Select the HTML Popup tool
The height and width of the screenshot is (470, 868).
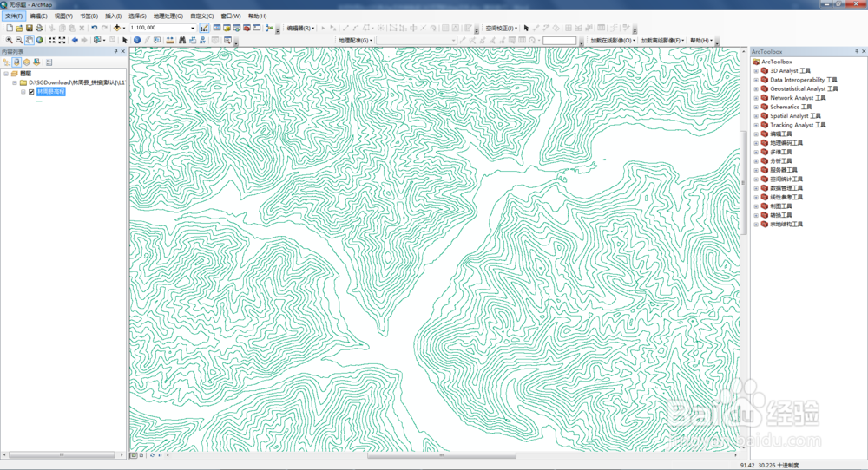pyautogui.click(x=157, y=41)
